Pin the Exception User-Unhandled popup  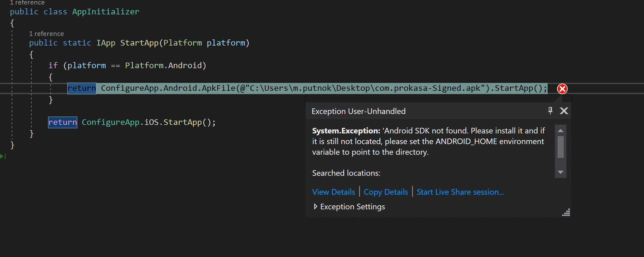[550, 111]
